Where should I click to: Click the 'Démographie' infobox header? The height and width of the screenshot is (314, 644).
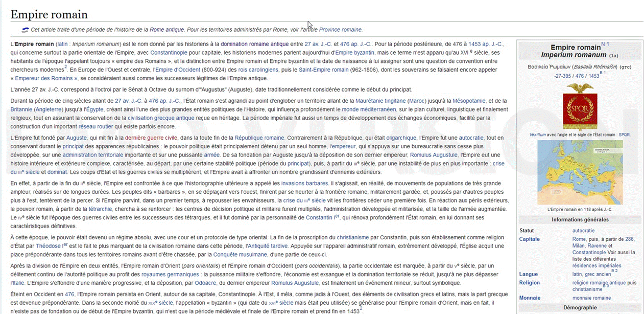(x=580, y=308)
